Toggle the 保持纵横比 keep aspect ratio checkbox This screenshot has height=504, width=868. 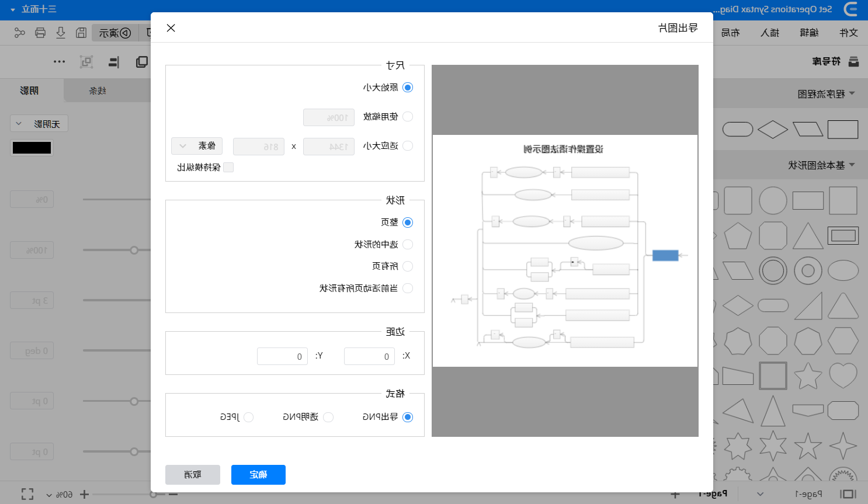tap(228, 168)
